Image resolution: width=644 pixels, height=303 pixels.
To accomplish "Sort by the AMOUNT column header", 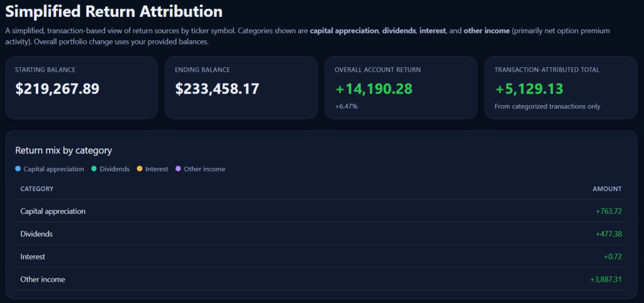I will 606,189.
